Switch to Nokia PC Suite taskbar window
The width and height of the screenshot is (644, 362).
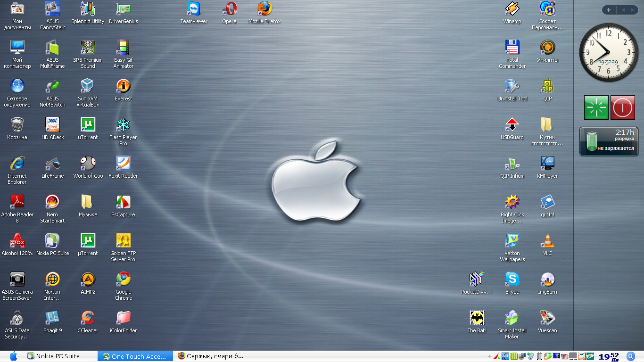[x=60, y=356]
